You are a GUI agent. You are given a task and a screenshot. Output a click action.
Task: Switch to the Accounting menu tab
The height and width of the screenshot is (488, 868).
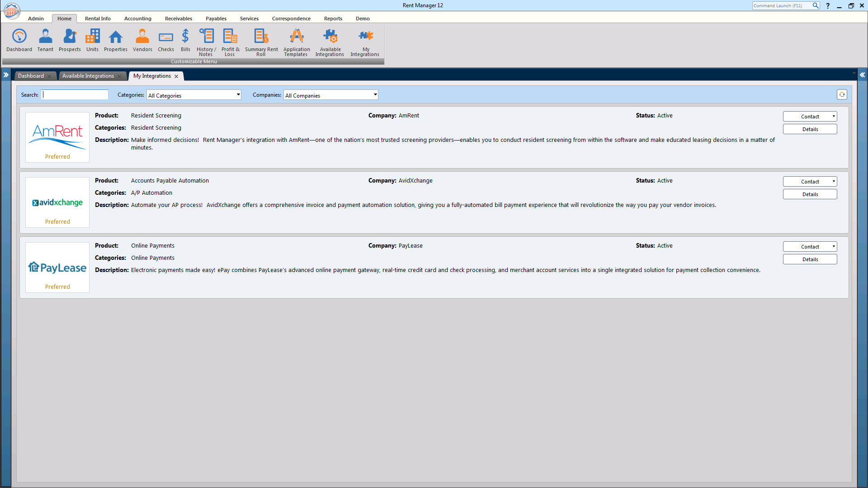pos(138,19)
